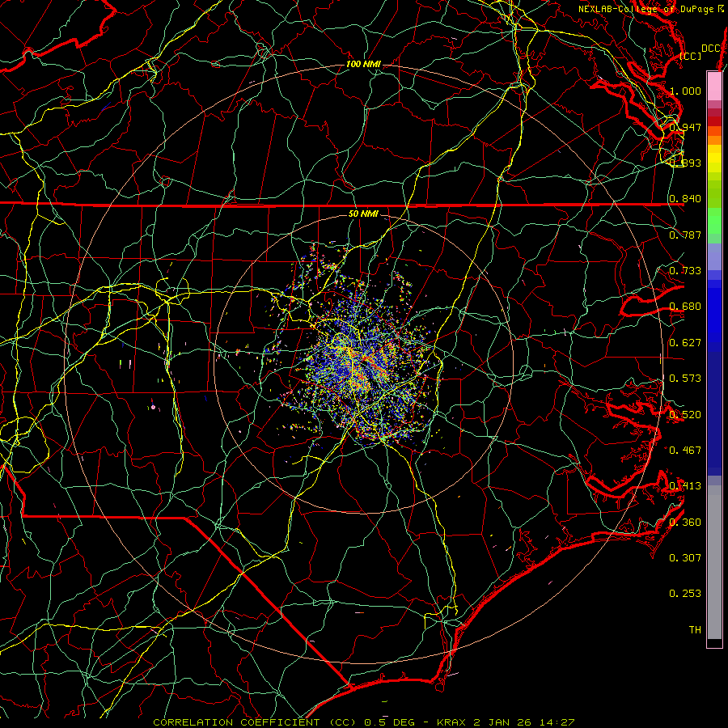Click the 0.947 value on the color scale
Viewport: 728px width, 728px height.
coord(685,127)
